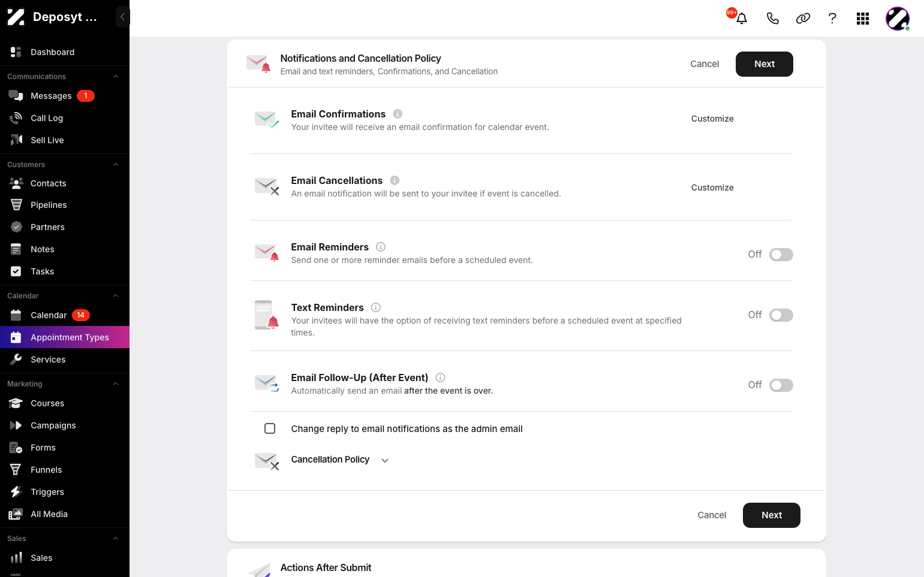The width and height of the screenshot is (924, 577).
Task: Click the Funnels icon in sidebar
Action: coord(16,470)
